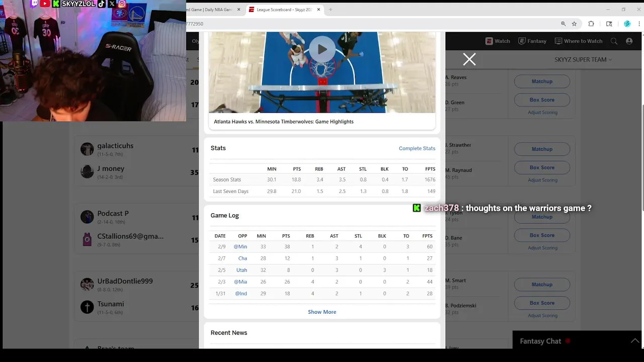Bookmark this page with the star icon

(574, 24)
